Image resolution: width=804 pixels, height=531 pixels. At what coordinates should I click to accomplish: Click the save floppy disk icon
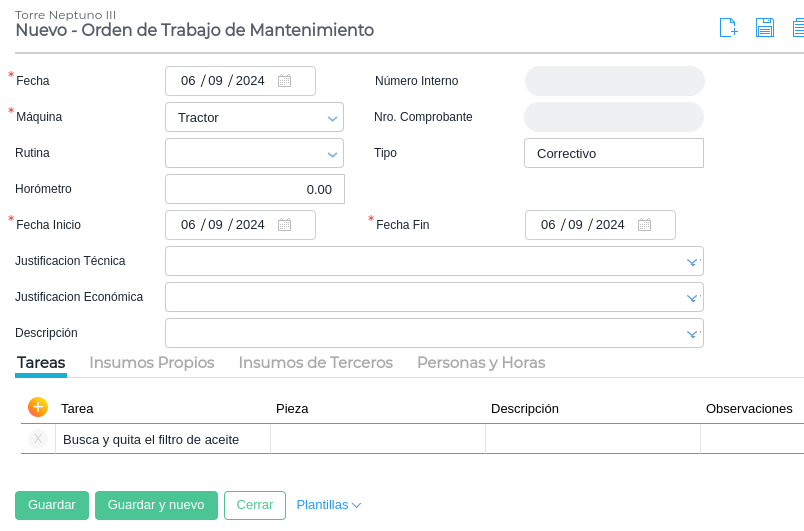(x=765, y=28)
